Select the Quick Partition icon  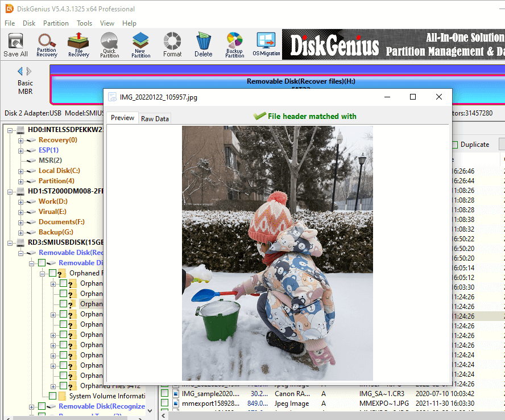pyautogui.click(x=109, y=45)
